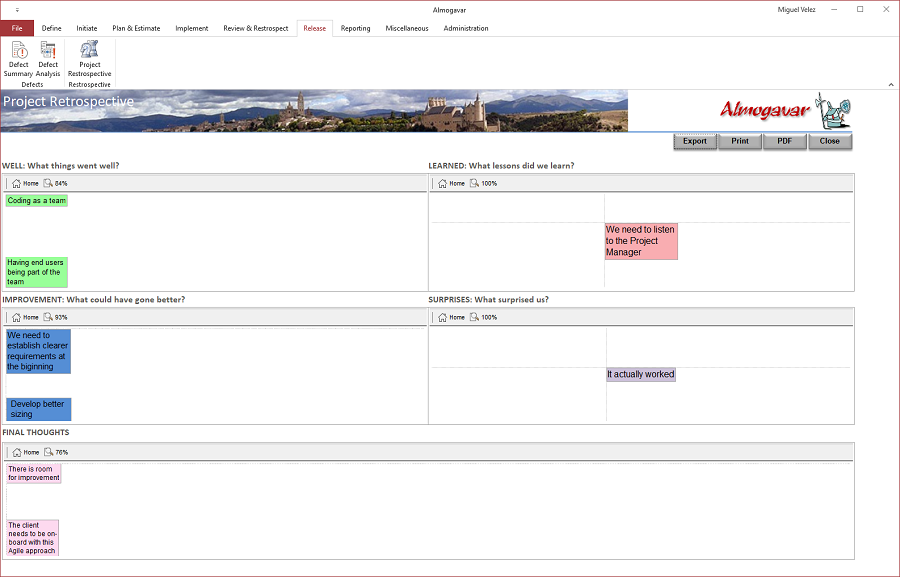This screenshot has height=577, width=900.
Task: Click the Print button
Action: [740, 141]
